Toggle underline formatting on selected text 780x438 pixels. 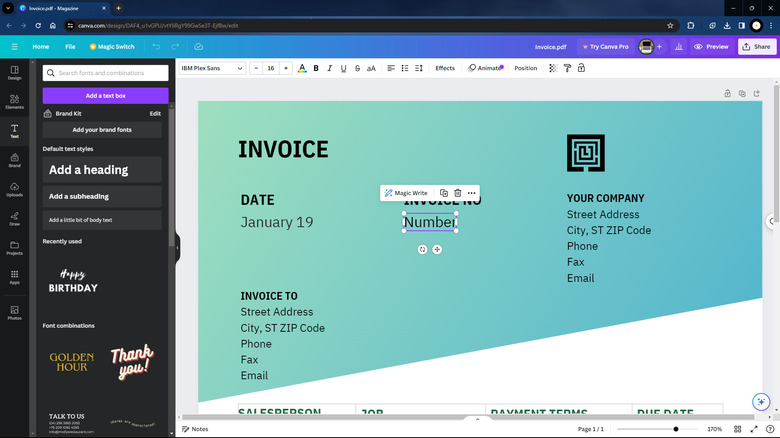coord(344,68)
